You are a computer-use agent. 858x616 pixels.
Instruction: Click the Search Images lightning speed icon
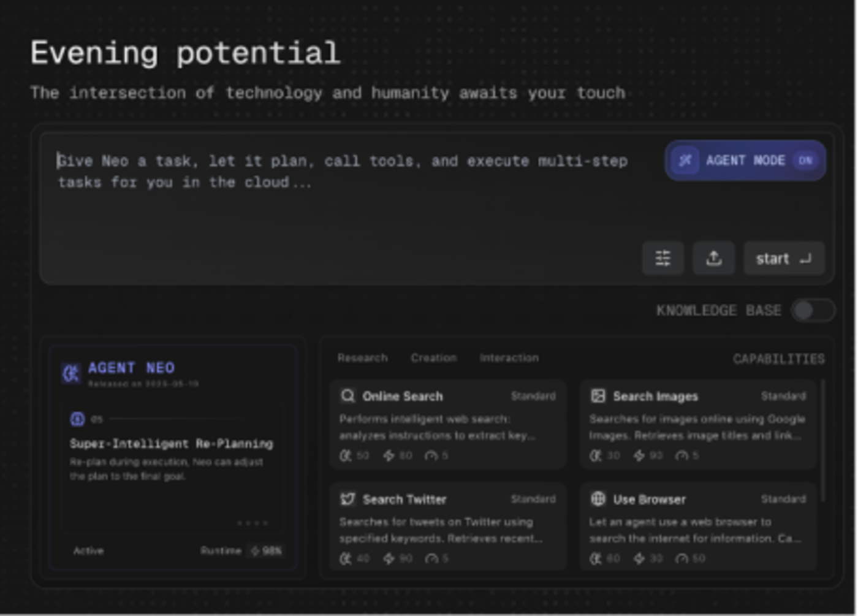point(639,455)
